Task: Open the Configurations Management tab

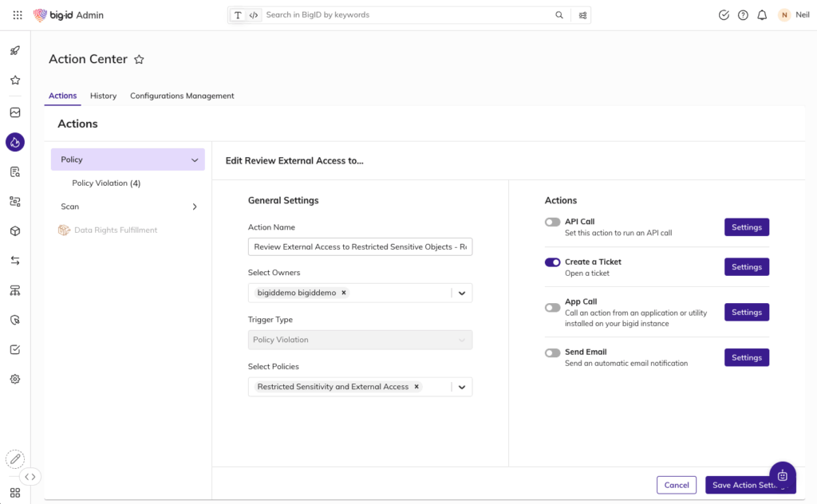Action: (x=182, y=96)
